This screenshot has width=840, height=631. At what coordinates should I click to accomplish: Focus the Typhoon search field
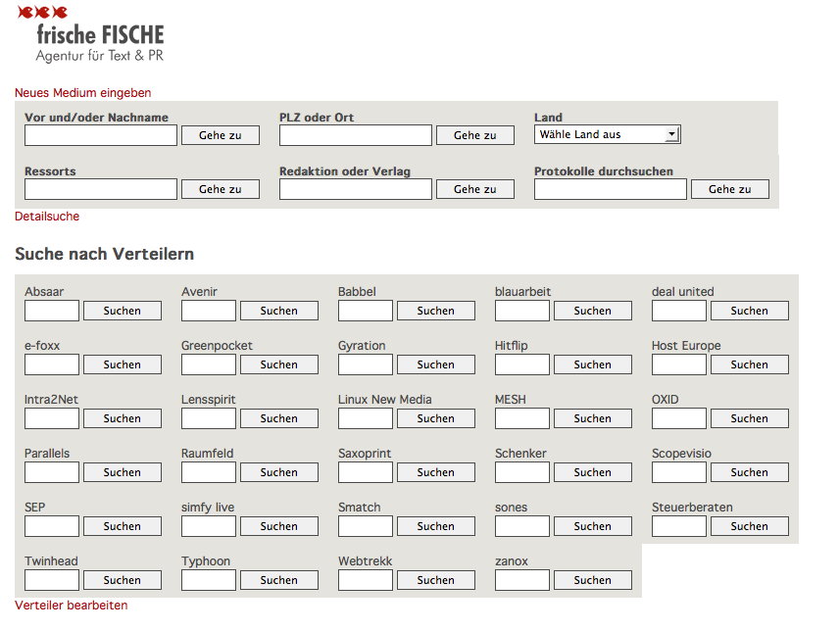[x=209, y=580]
